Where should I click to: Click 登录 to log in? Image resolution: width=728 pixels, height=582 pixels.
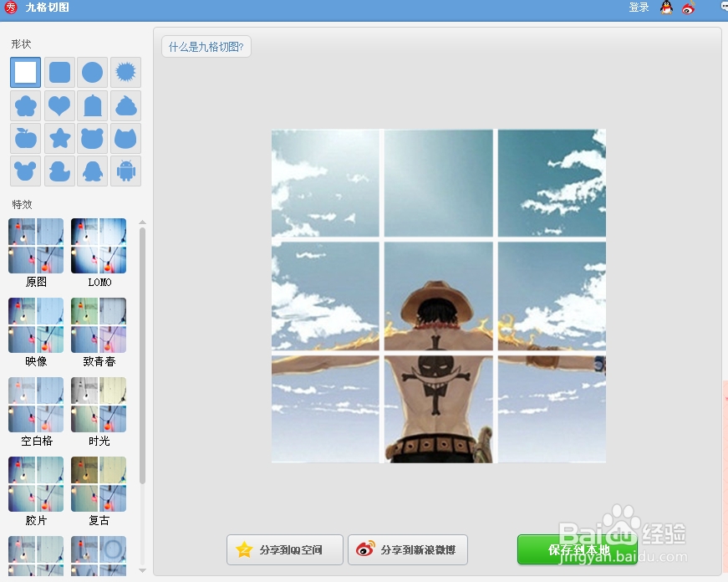coord(639,8)
